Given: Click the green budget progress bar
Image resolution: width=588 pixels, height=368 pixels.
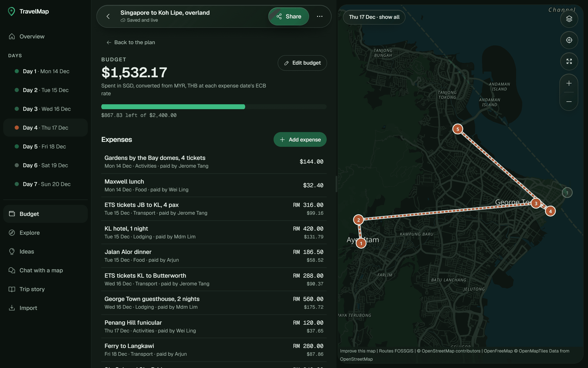Looking at the screenshot, I should (214, 107).
